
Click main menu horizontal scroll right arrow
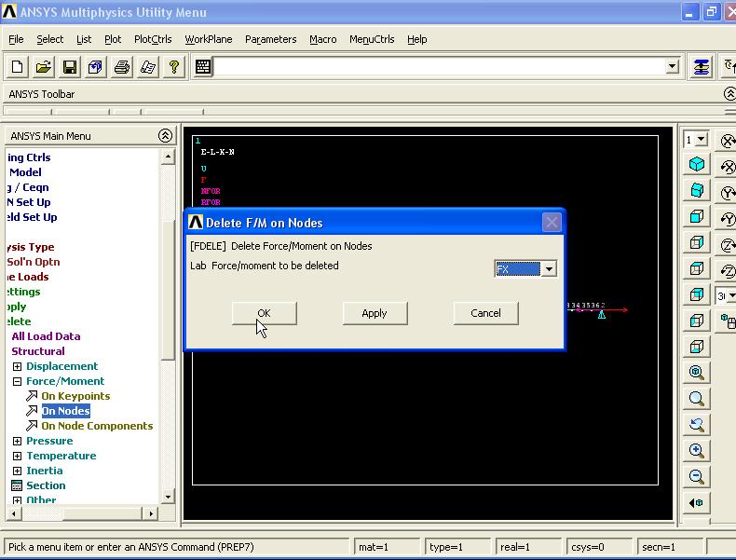150,513
